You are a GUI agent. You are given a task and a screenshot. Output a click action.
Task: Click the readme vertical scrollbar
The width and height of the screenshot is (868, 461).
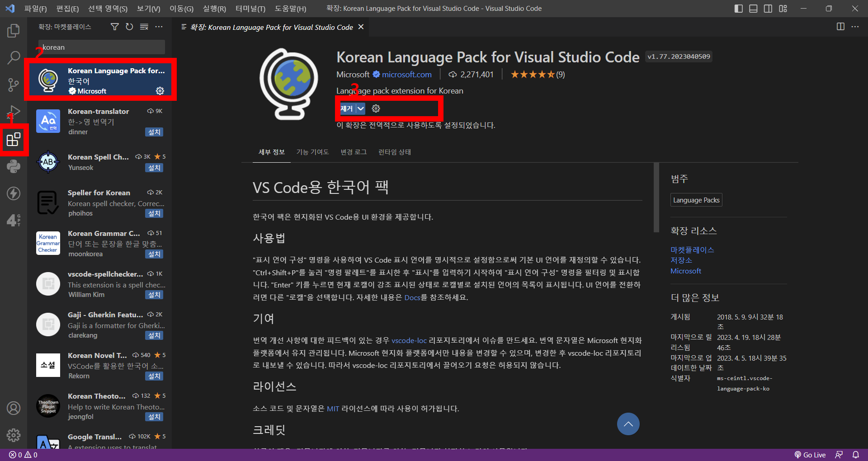(x=656, y=198)
